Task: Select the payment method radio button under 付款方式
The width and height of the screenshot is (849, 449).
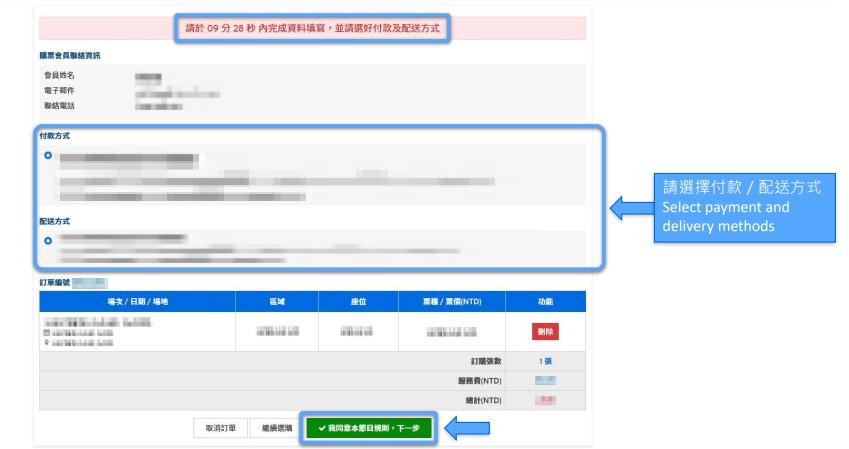Action: click(x=48, y=155)
